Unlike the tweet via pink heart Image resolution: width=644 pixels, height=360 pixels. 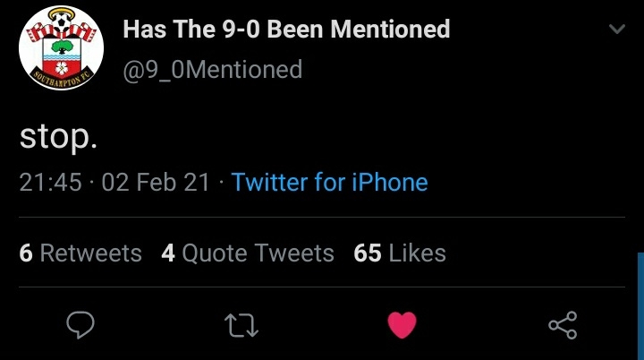[402, 324]
